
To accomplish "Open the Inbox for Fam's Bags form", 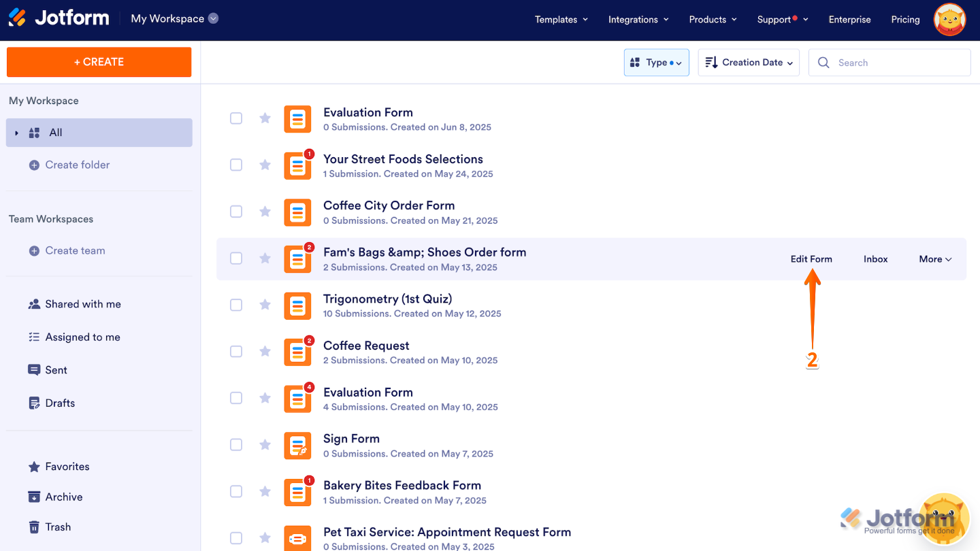I will click(x=875, y=258).
